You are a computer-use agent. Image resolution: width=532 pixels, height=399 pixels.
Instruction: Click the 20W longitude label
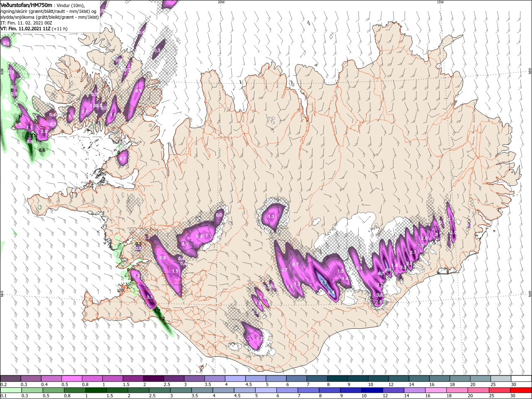tap(221, 2)
